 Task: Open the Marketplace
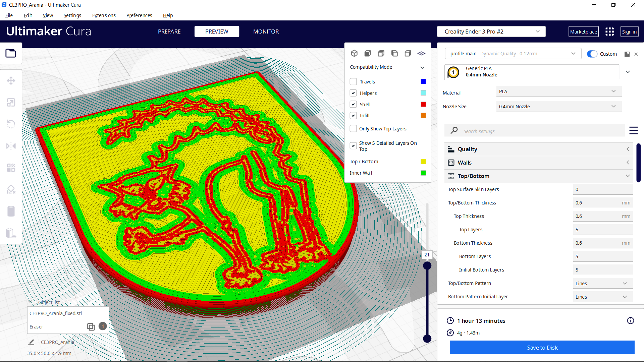(x=584, y=32)
